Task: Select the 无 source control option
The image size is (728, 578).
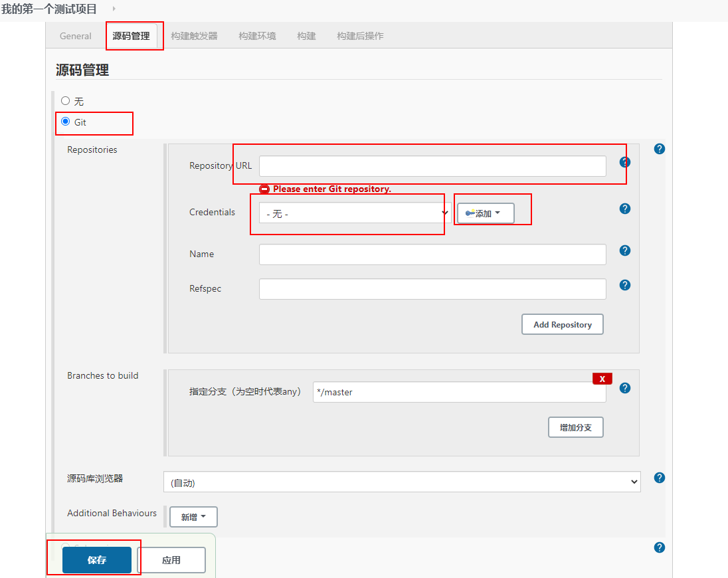Action: [x=66, y=101]
